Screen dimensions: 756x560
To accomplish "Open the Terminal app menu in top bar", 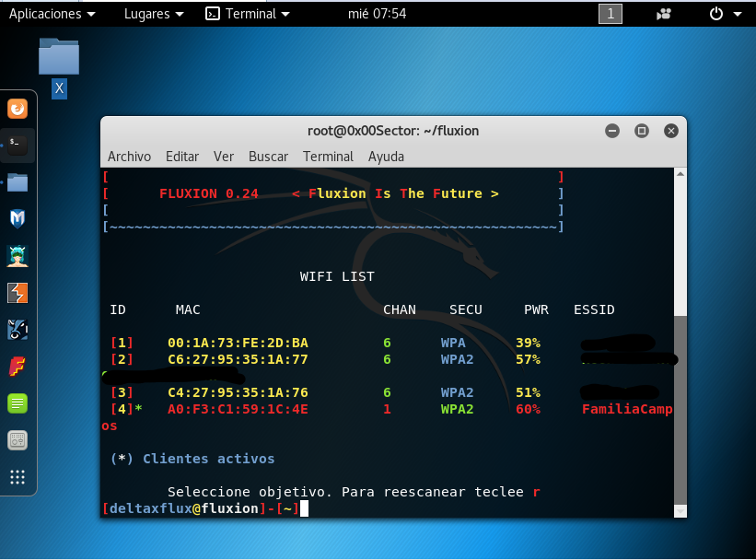I will [248, 14].
